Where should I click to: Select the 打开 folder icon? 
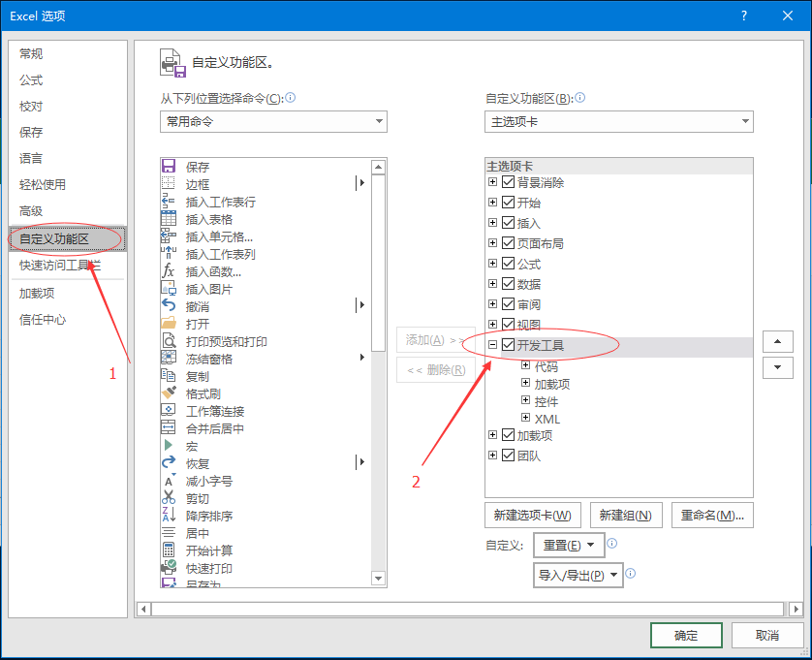coord(169,324)
